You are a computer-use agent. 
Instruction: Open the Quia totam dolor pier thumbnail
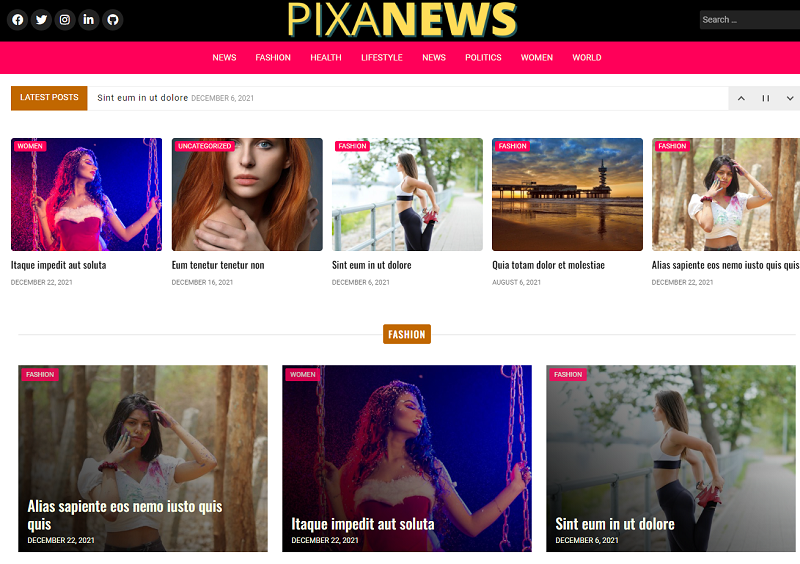pos(567,194)
